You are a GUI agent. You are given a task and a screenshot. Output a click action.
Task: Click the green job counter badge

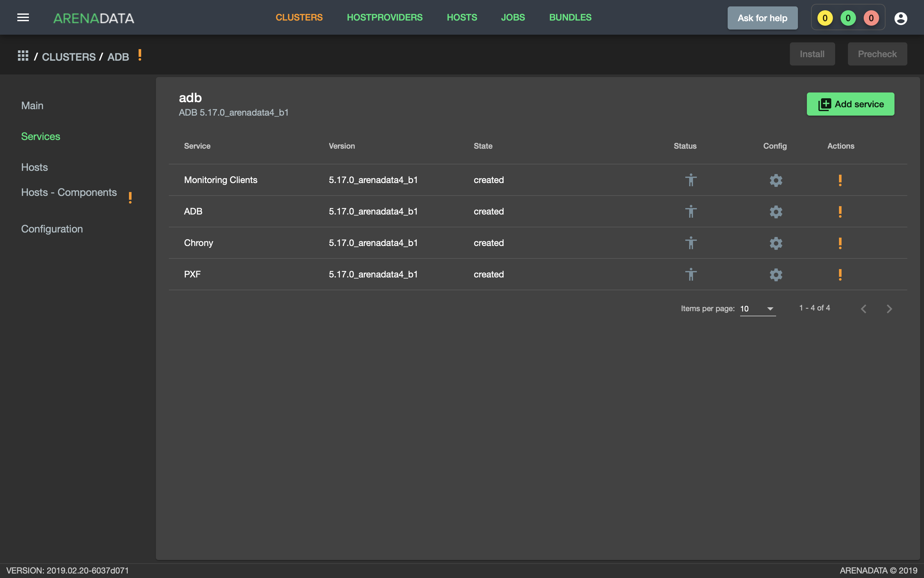[848, 18]
